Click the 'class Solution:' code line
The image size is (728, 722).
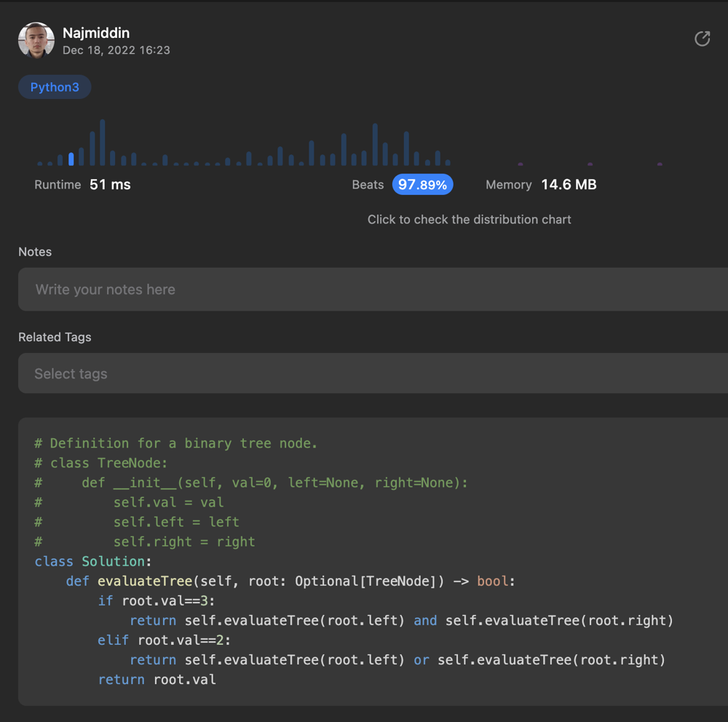pyautogui.click(x=93, y=561)
